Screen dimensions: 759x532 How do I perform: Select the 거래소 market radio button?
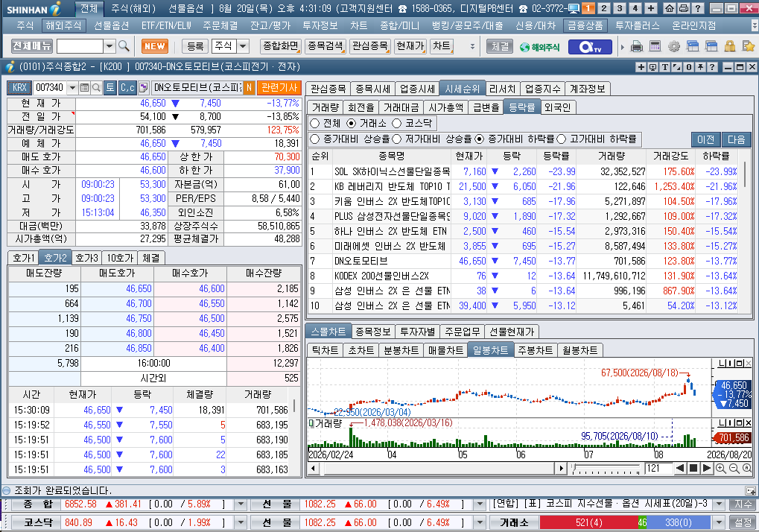coord(352,124)
